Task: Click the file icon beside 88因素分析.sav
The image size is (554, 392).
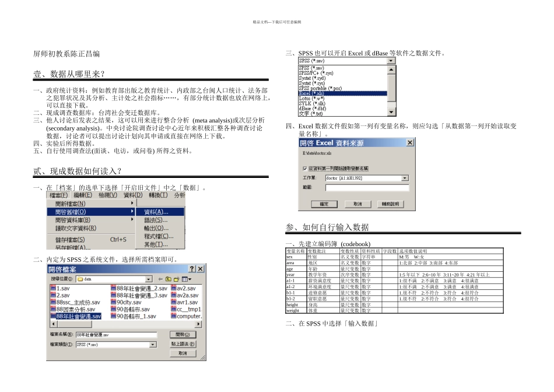Action: pyautogui.click(x=53, y=309)
